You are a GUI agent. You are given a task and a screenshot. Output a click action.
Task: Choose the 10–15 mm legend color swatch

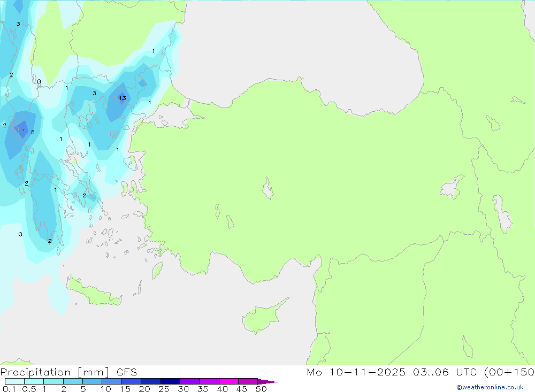(x=112, y=381)
